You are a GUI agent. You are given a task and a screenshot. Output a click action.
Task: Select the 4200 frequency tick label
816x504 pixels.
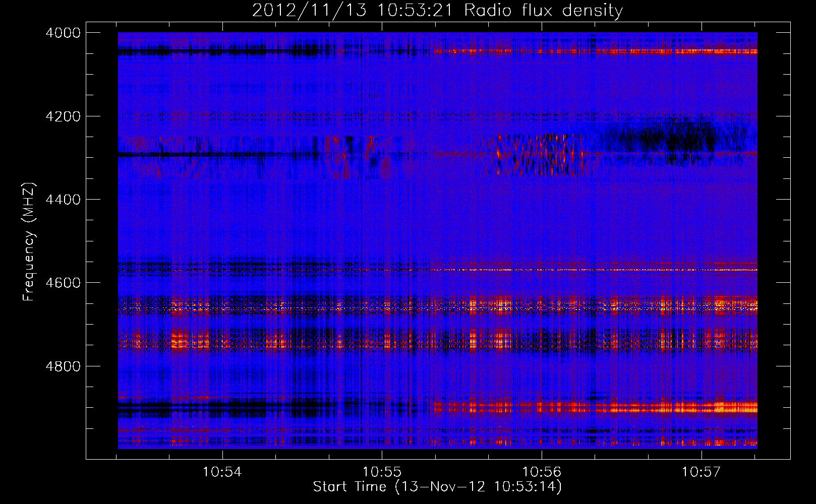point(63,116)
